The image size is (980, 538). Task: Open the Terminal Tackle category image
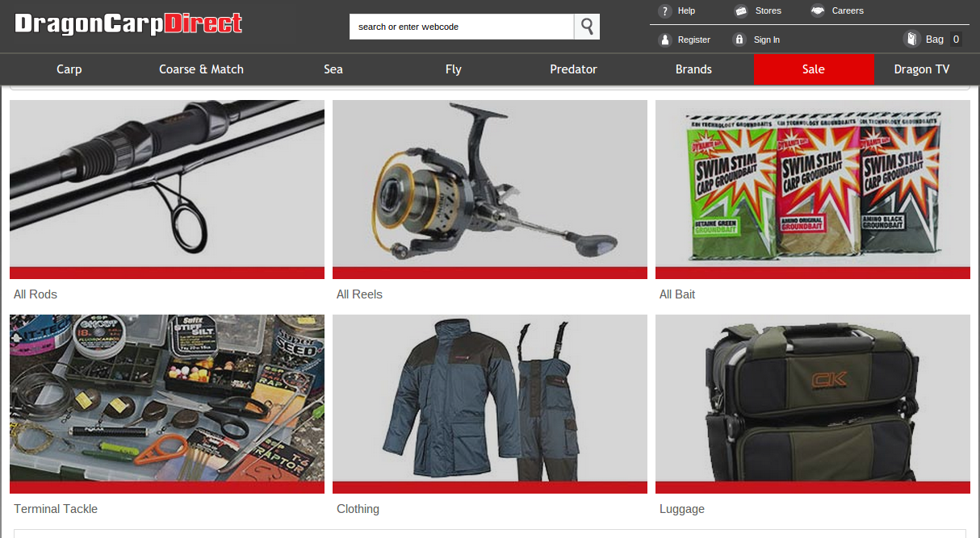click(167, 404)
